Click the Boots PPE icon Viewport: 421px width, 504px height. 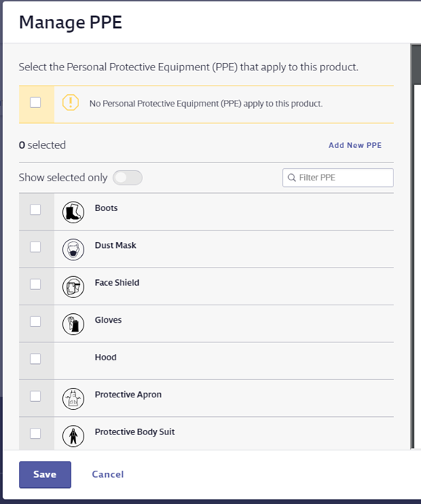point(73,212)
